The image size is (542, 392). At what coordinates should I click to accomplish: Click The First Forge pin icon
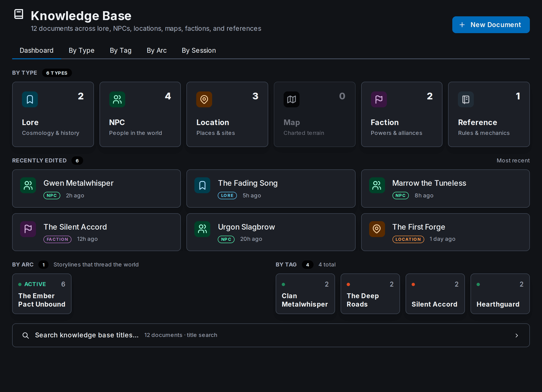click(x=377, y=229)
